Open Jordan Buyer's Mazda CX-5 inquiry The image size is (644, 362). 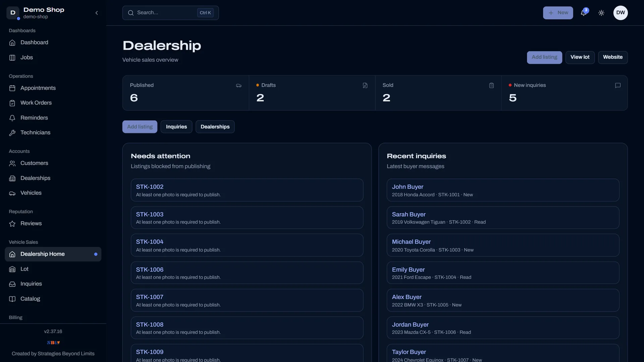pos(503,328)
